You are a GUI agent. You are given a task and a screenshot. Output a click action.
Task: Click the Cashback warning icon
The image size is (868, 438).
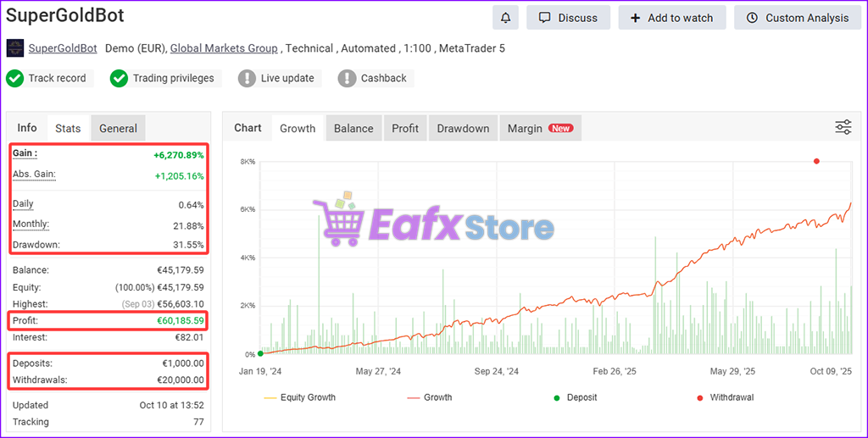(347, 78)
